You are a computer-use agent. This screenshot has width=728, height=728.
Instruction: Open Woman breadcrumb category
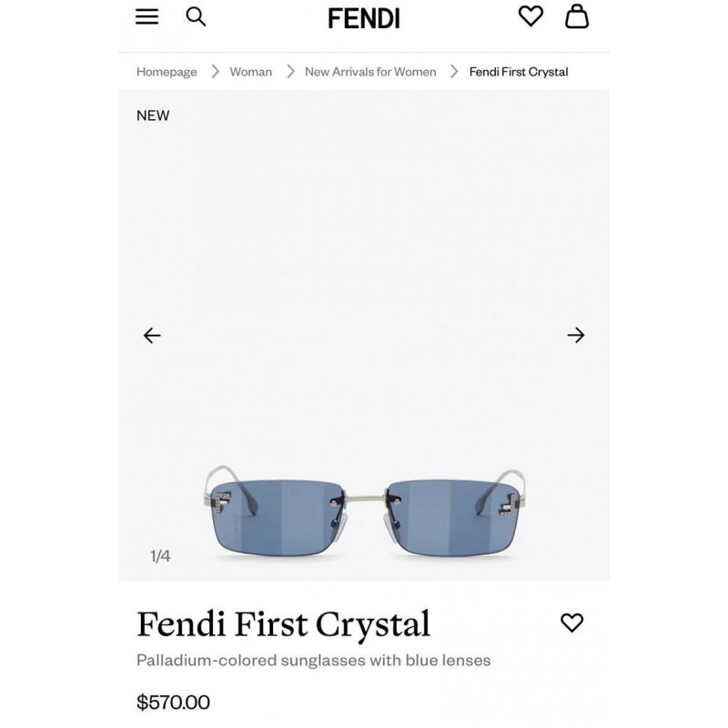pos(251,72)
